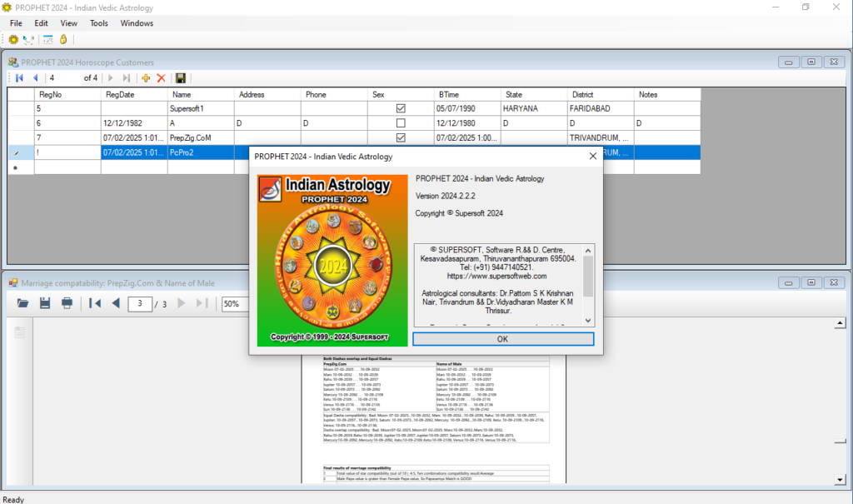853x504 pixels.
Task: Toggle Sex checkbox for RegNo 6 row
Action: (401, 123)
